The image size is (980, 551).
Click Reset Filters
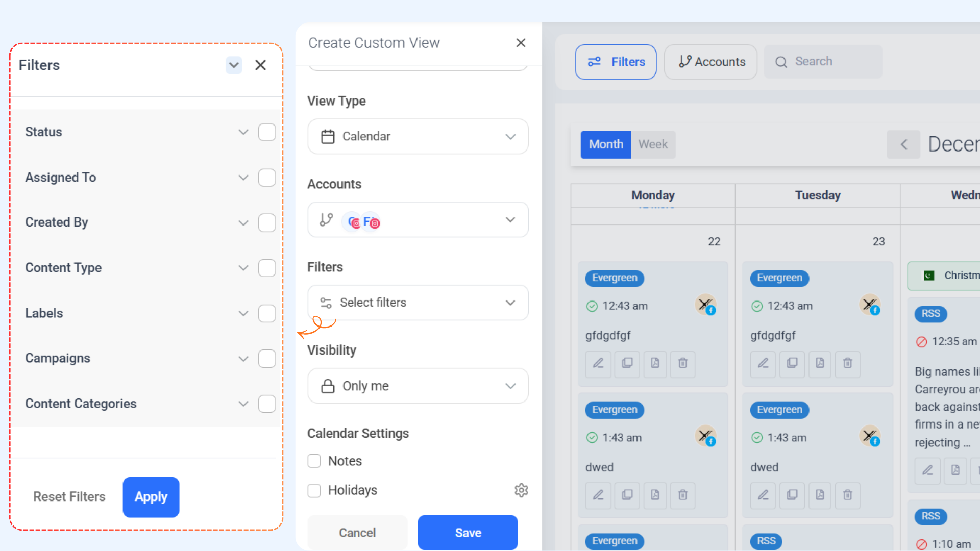[69, 497]
